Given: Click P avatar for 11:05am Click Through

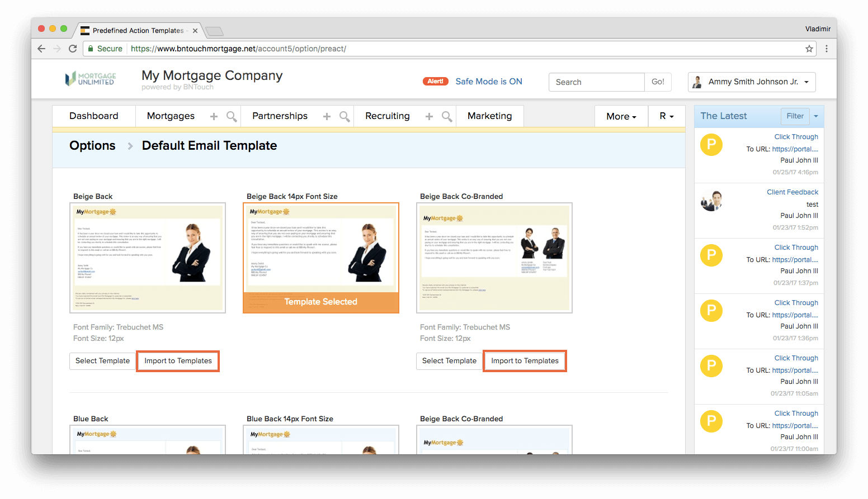Looking at the screenshot, I should pyautogui.click(x=711, y=366).
